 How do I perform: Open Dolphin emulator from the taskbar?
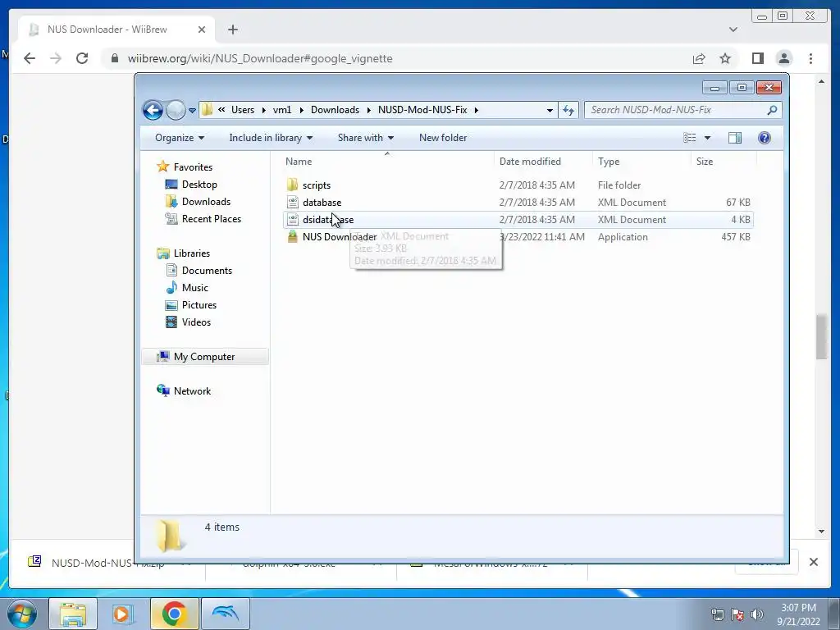225,614
